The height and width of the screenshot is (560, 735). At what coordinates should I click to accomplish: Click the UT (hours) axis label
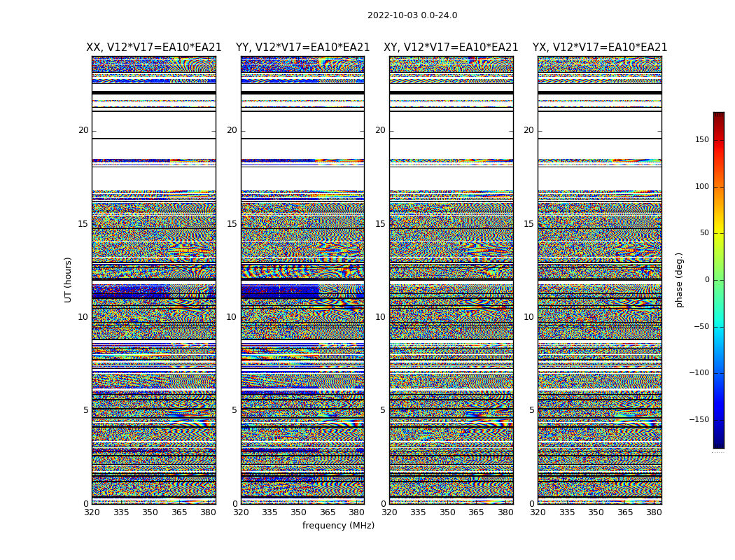68,280
